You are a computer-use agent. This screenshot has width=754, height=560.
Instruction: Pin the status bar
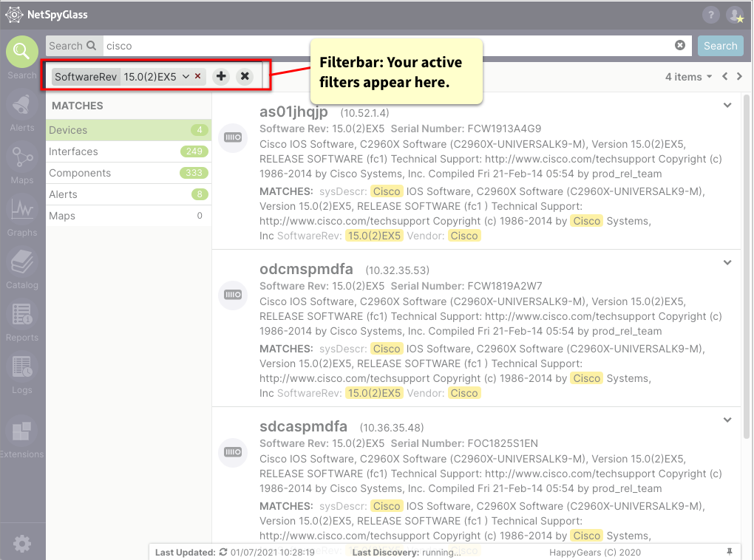pyautogui.click(x=730, y=552)
